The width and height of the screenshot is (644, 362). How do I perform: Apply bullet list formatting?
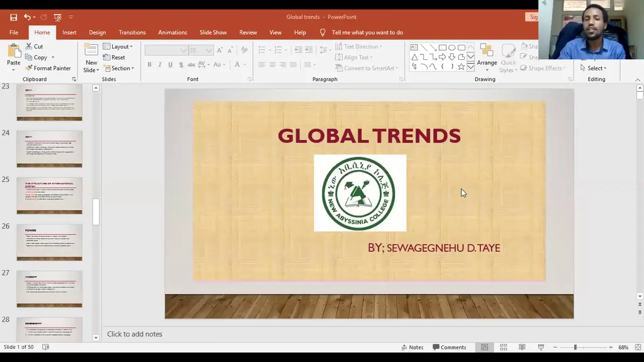click(x=262, y=50)
